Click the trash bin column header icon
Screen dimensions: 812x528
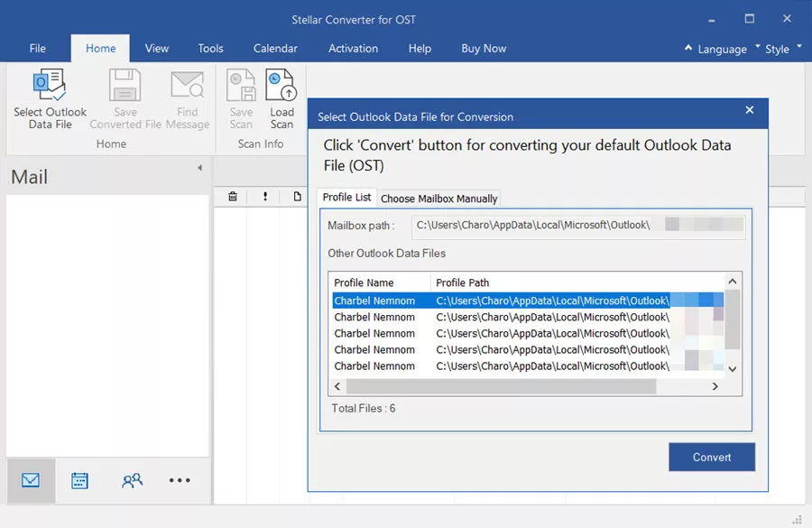tap(233, 197)
